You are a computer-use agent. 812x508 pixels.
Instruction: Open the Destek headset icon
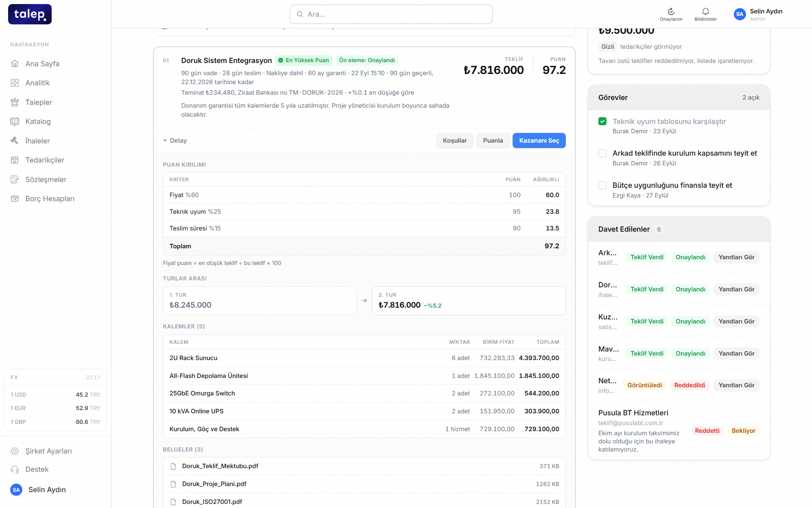pos(15,469)
